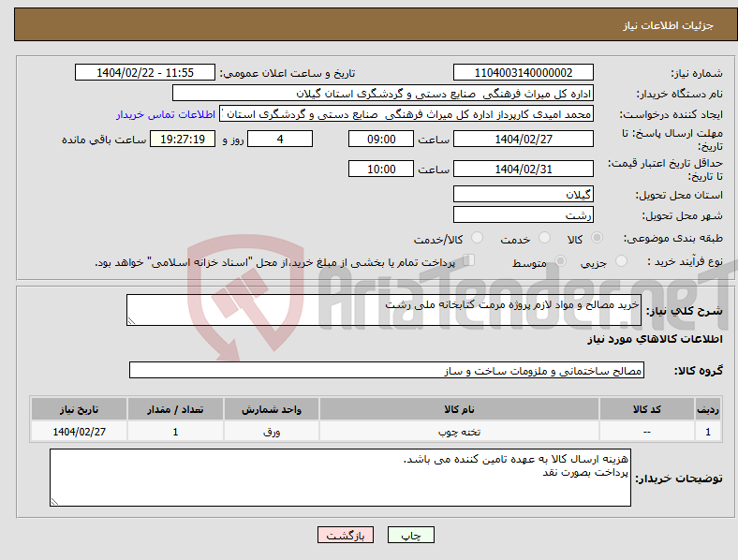Click the delivery city field رشت
The image size is (738, 560).
[523, 214]
